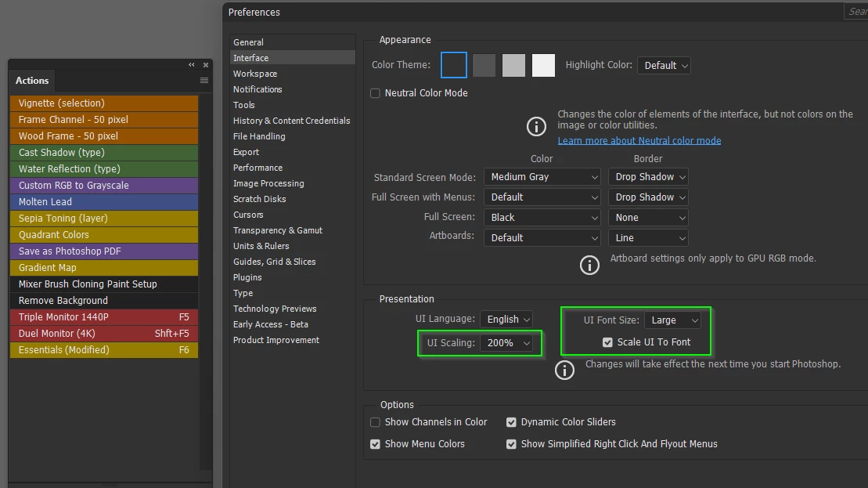868x488 pixels.
Task: Run the Remove Background action
Action: [104, 300]
